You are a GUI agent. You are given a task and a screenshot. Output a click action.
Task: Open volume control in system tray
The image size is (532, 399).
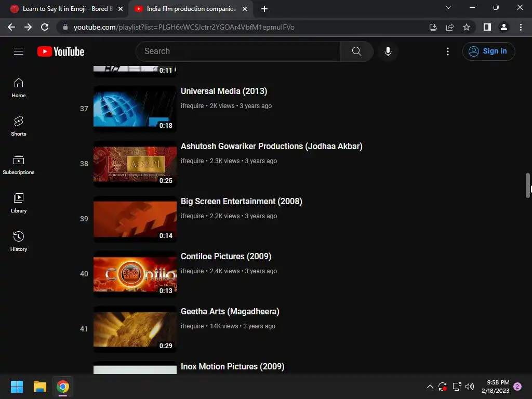[470, 387]
